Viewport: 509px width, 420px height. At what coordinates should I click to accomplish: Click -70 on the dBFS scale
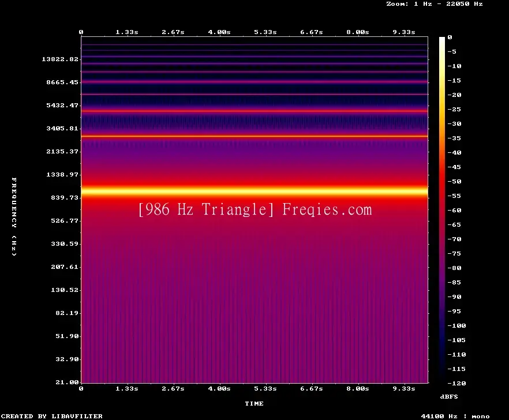point(454,239)
